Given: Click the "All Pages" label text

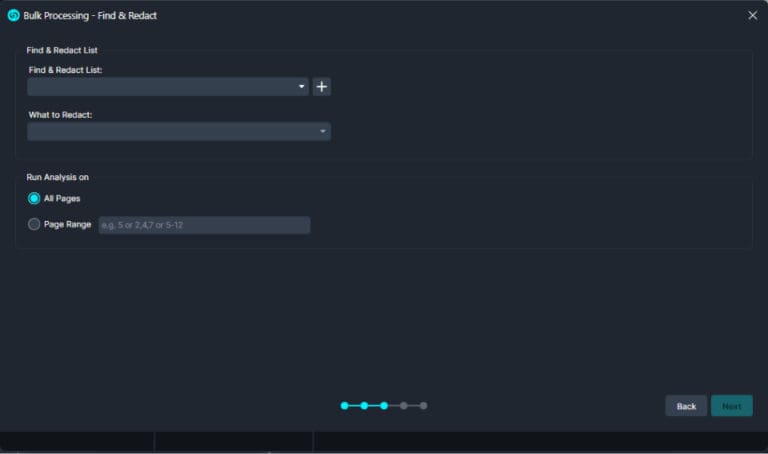Looking at the screenshot, I should pyautogui.click(x=62, y=198).
